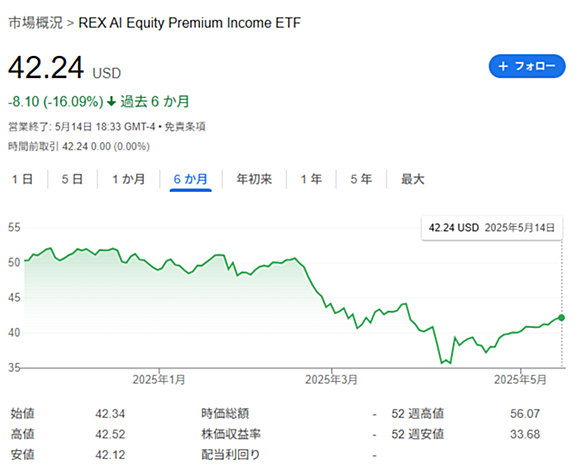Click the 安値 value 42.12

110,455
